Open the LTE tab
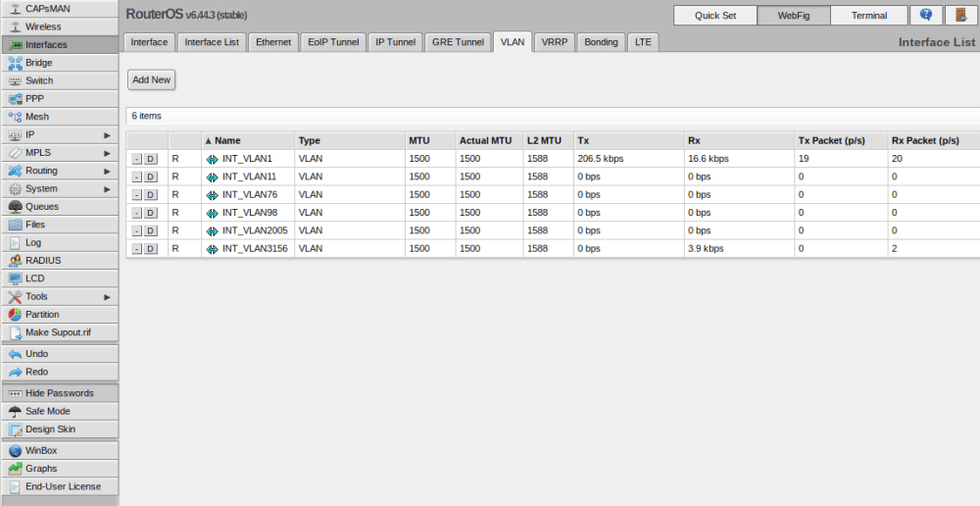 [643, 42]
